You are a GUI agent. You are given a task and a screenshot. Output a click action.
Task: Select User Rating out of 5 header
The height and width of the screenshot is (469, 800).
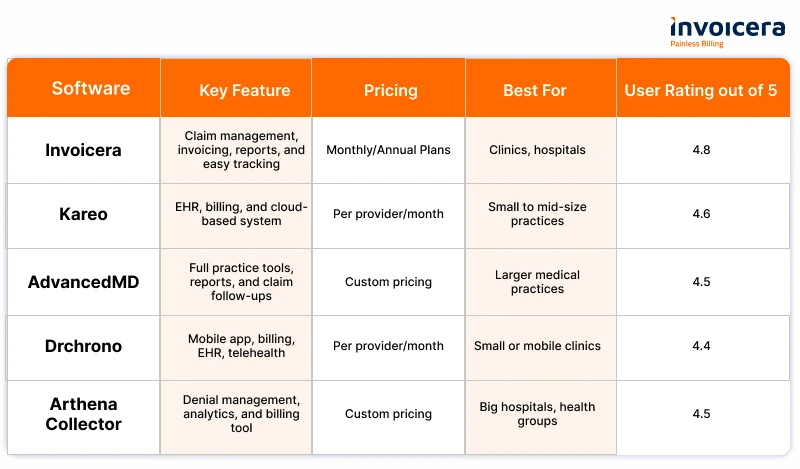tap(701, 90)
